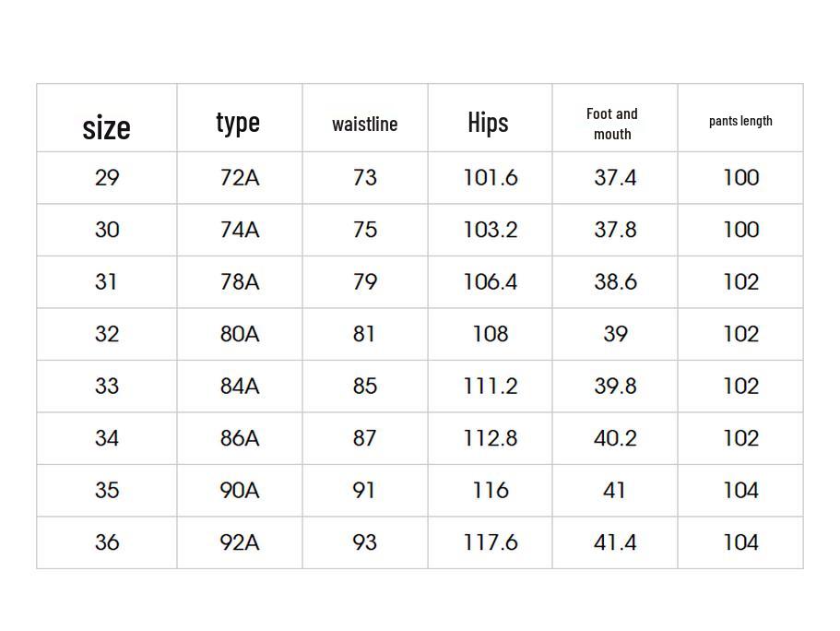Image resolution: width=840 pixels, height=631 pixels.
Task: Select hips value 108
Action: pyautogui.click(x=490, y=334)
